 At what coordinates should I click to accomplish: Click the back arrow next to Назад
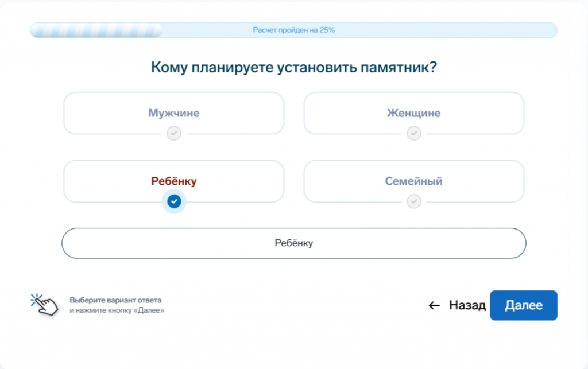tap(434, 306)
